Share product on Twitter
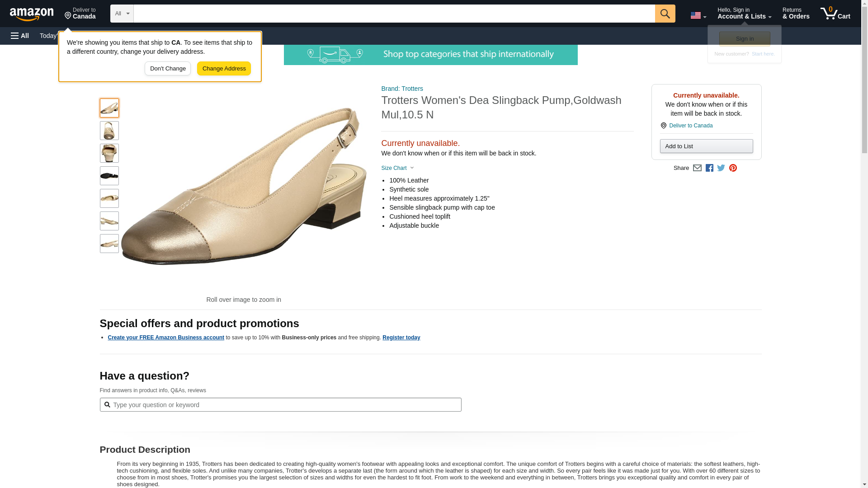Image resolution: width=868 pixels, height=488 pixels. tap(721, 168)
